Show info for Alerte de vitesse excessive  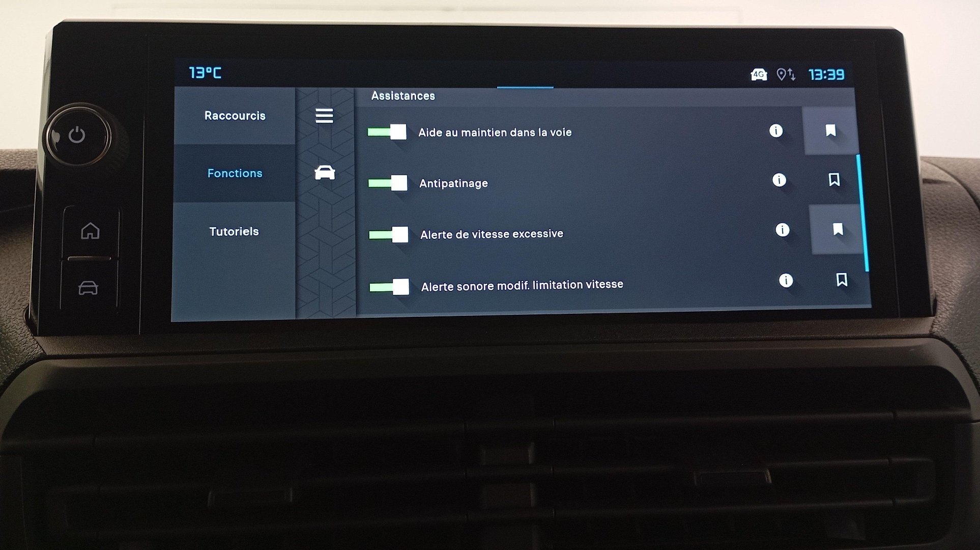click(782, 230)
